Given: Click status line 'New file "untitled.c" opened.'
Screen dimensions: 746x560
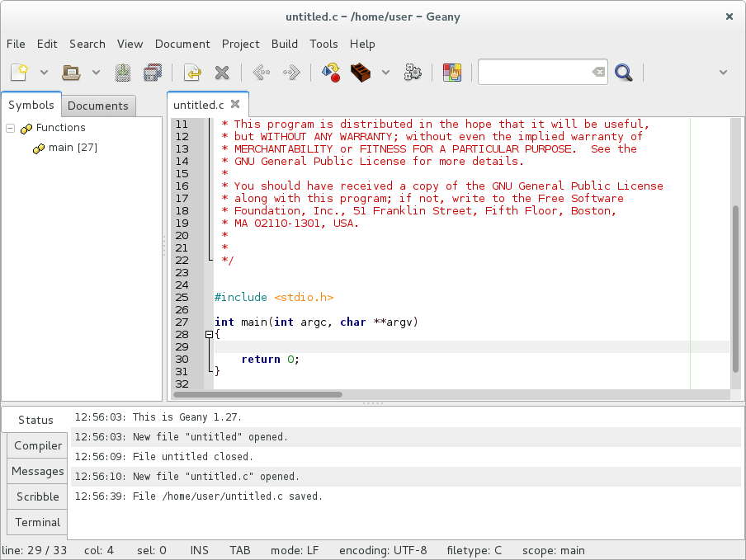Looking at the screenshot, I should 405,477.
